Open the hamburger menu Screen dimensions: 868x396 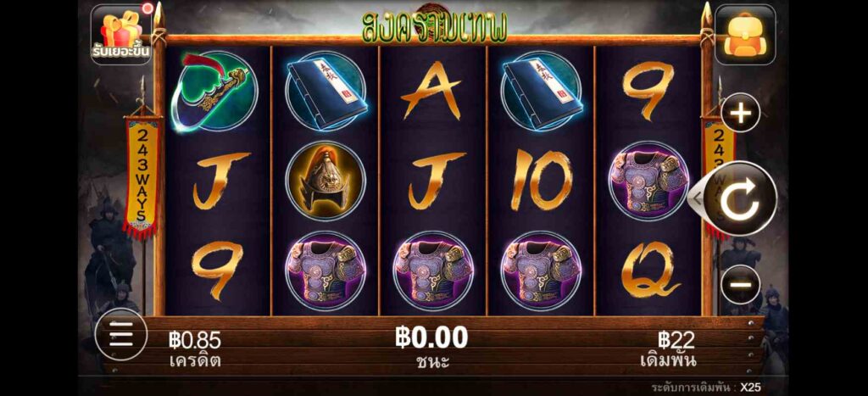[x=120, y=335]
